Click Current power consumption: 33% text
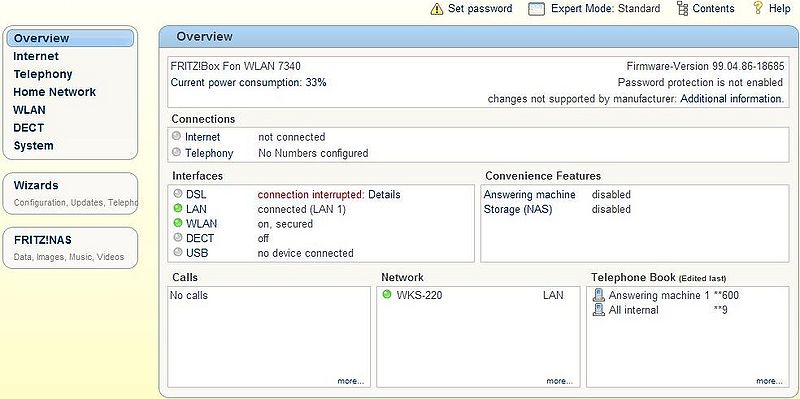The width and height of the screenshot is (800, 399). click(x=248, y=82)
